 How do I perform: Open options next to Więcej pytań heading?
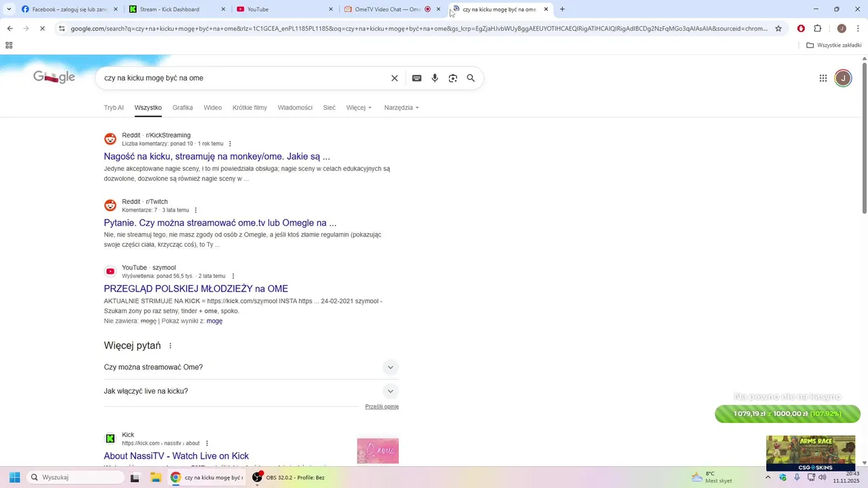tap(170, 346)
